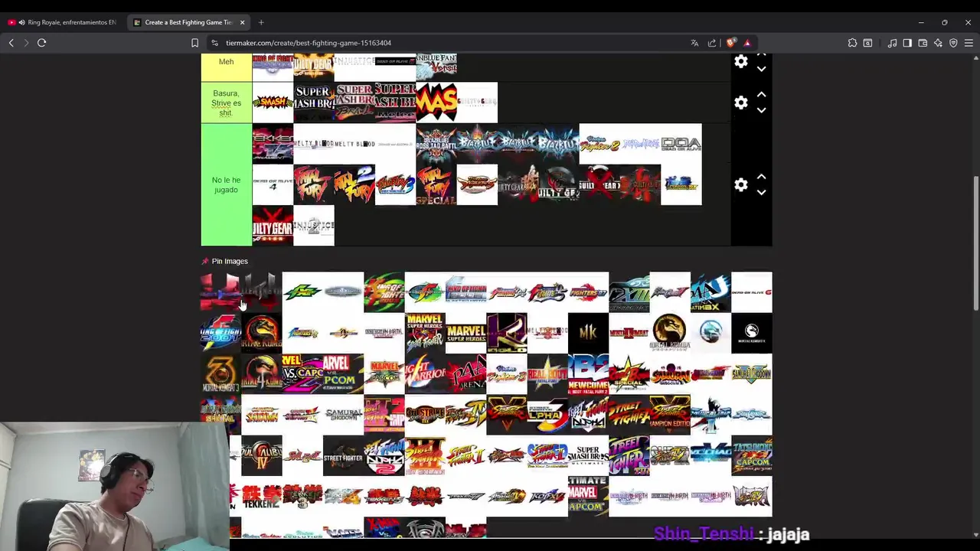Bookmark this tiermaker page
980x551 pixels.
pyautogui.click(x=194, y=43)
